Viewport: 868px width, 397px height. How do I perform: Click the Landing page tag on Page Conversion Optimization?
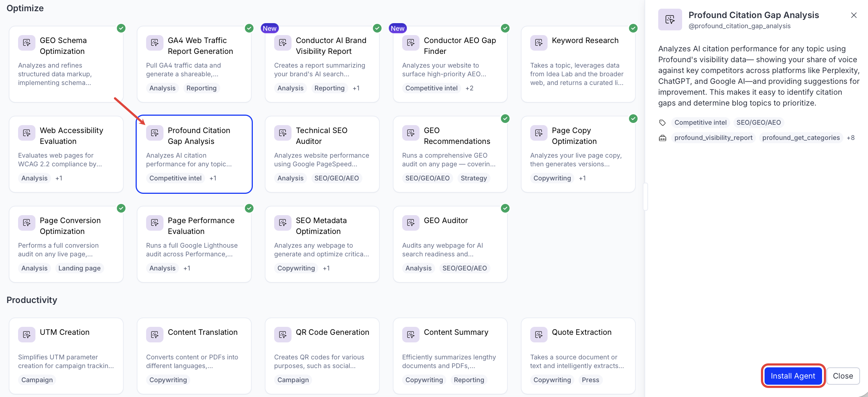point(80,268)
